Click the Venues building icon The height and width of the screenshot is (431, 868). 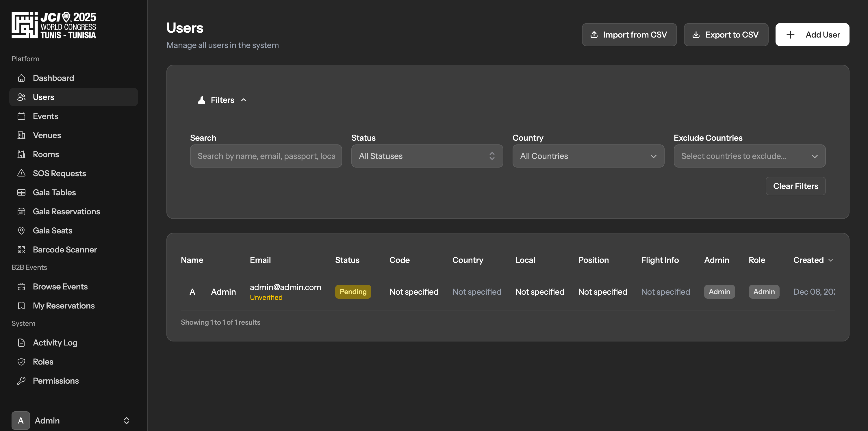click(x=21, y=135)
